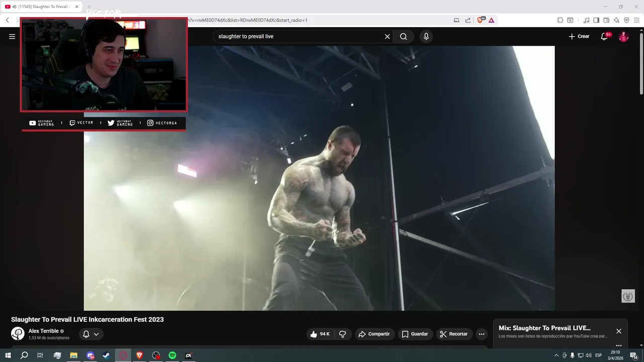This screenshot has width=644, height=362.
Task: Open Windows taskbar search
Action: click(24, 355)
